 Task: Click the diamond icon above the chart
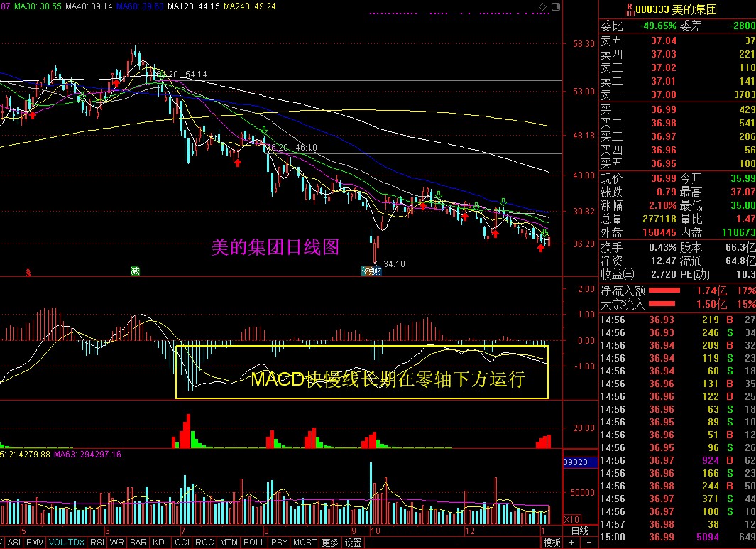[542, 7]
